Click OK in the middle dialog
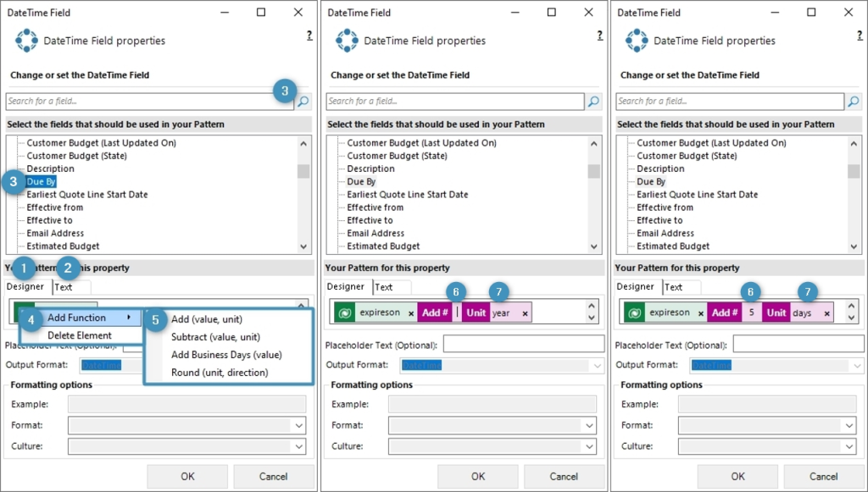868x492 pixels. [478, 477]
